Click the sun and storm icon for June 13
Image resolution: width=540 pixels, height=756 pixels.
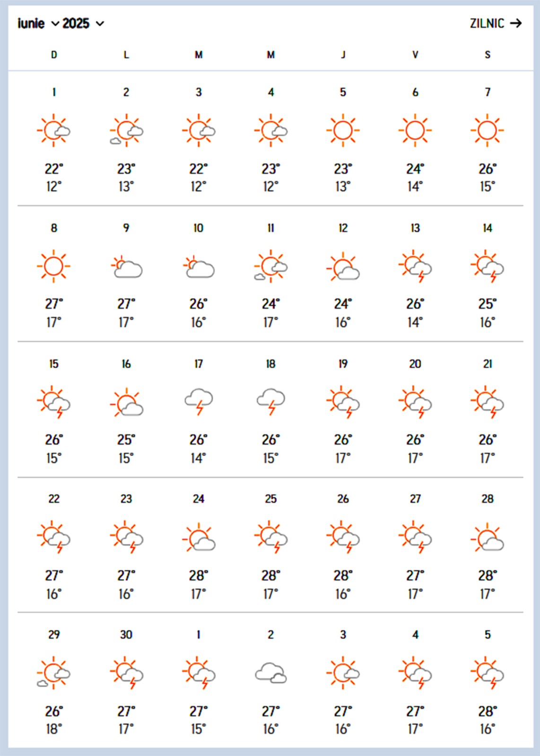pos(415,266)
